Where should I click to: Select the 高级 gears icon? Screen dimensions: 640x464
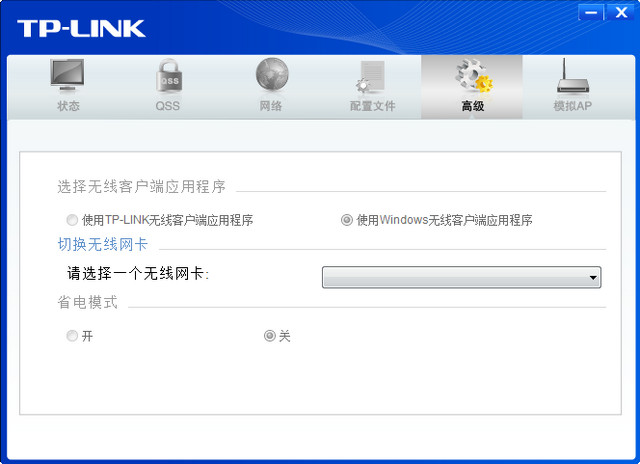pos(474,75)
